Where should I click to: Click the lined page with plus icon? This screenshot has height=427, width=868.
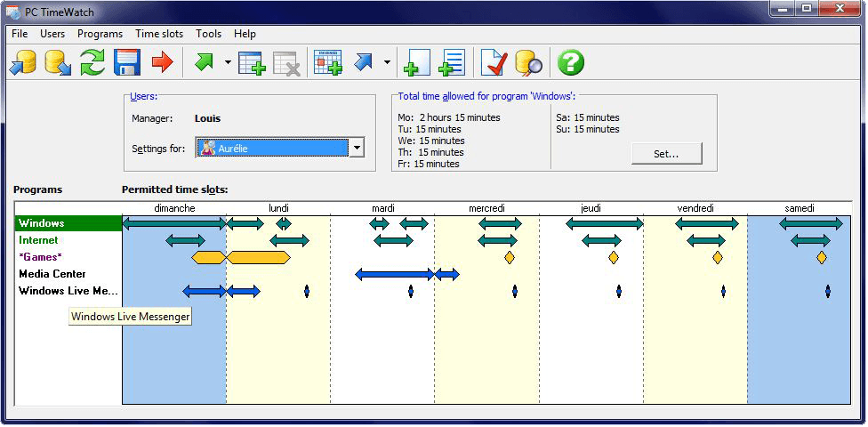(452, 63)
